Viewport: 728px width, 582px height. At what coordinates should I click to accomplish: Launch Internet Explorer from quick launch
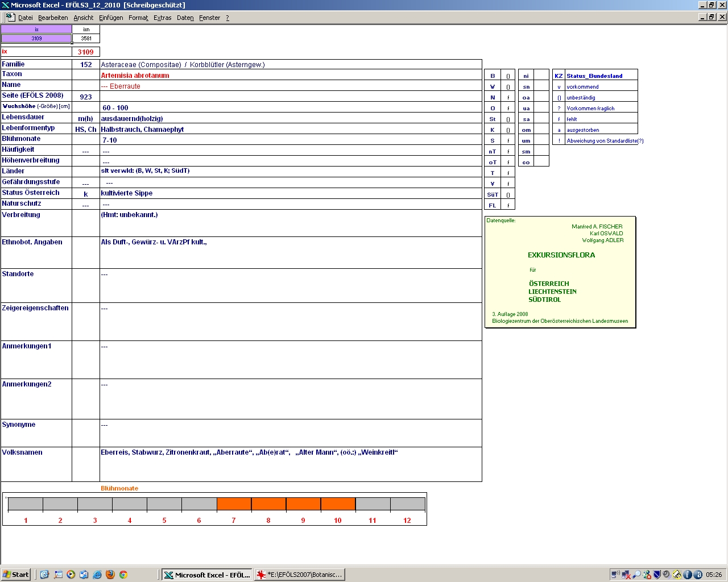point(97,575)
